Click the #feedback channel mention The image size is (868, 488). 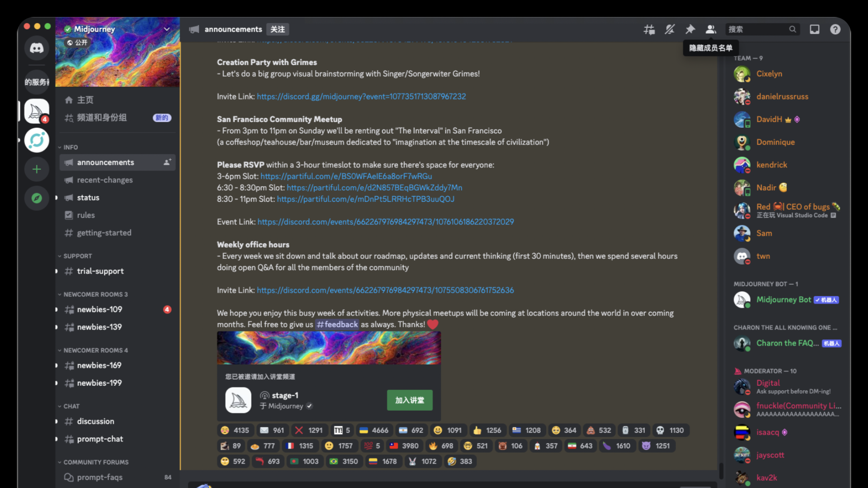pos(337,324)
